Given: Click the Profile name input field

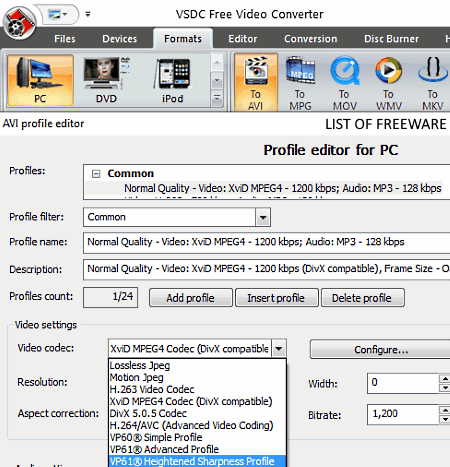Looking at the screenshot, I should coord(266,242).
